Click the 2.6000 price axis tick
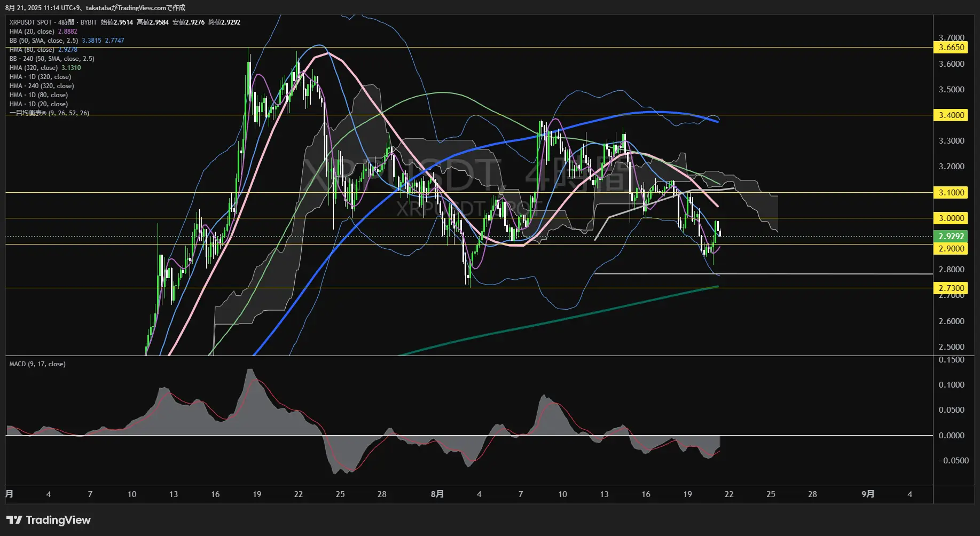The height and width of the screenshot is (536, 980). 951,321
